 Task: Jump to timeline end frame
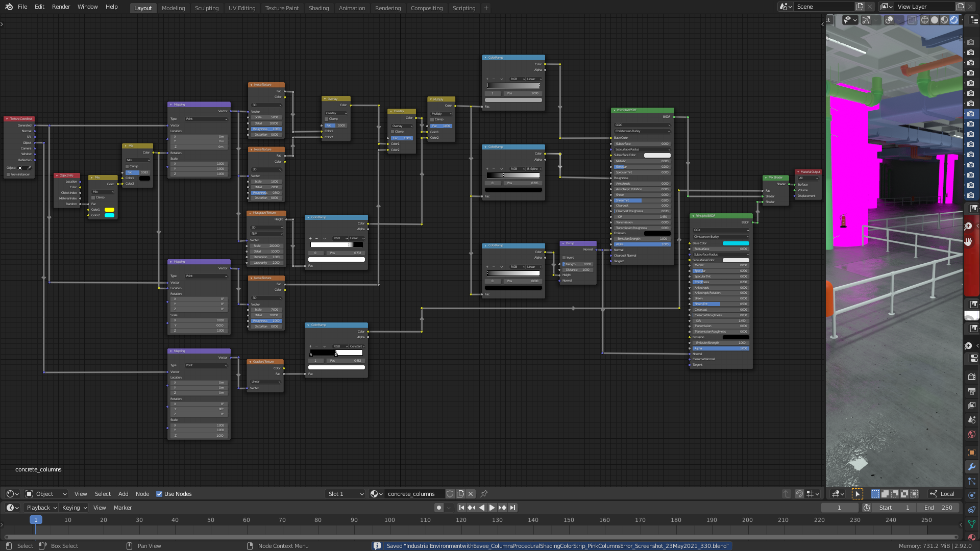(x=512, y=508)
